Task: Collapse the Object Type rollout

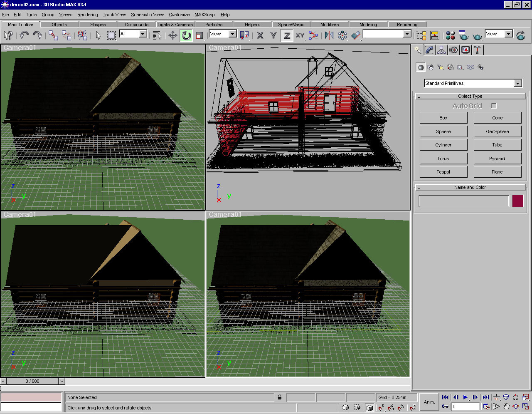Action: click(x=470, y=96)
